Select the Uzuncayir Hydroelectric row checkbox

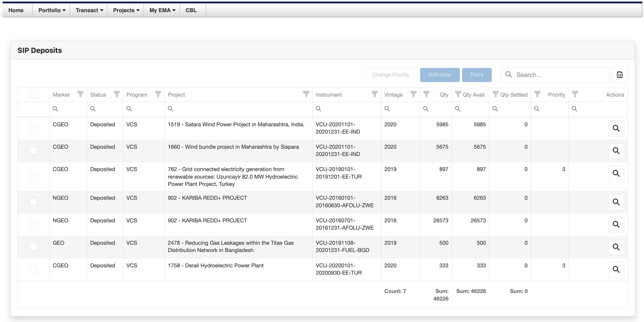34,176
